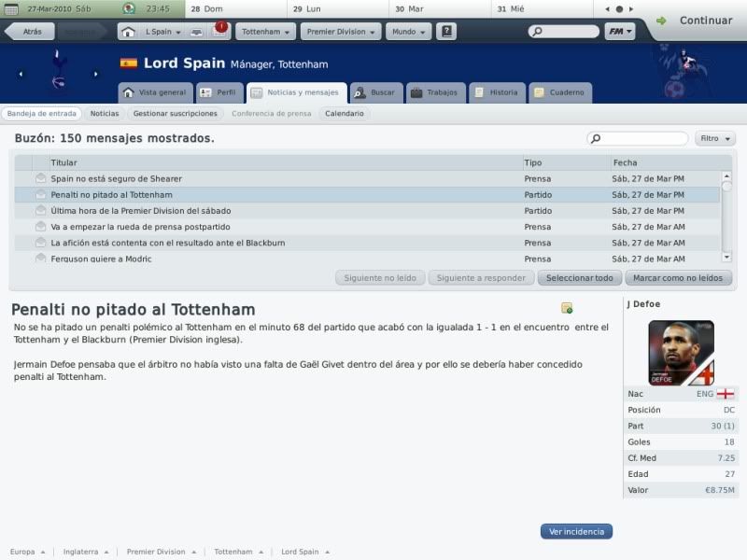747x560 pixels.
Task: Click the date bar left arrow
Action: pyautogui.click(x=608, y=9)
